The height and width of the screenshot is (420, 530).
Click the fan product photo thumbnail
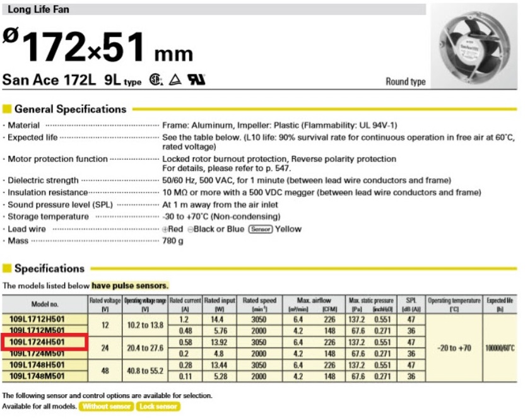[x=474, y=46]
